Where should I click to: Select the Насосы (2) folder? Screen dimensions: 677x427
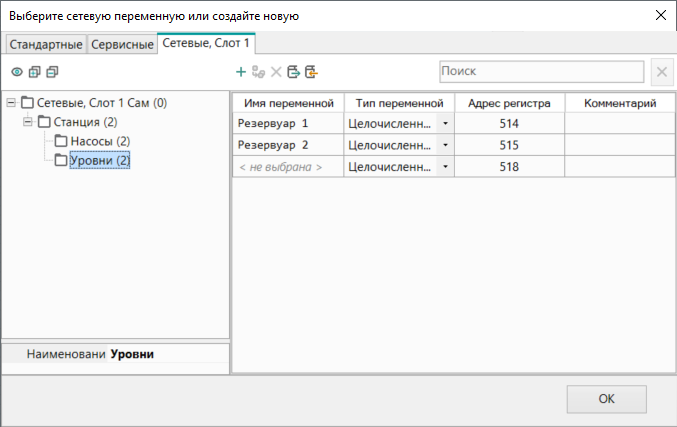pyautogui.click(x=100, y=141)
